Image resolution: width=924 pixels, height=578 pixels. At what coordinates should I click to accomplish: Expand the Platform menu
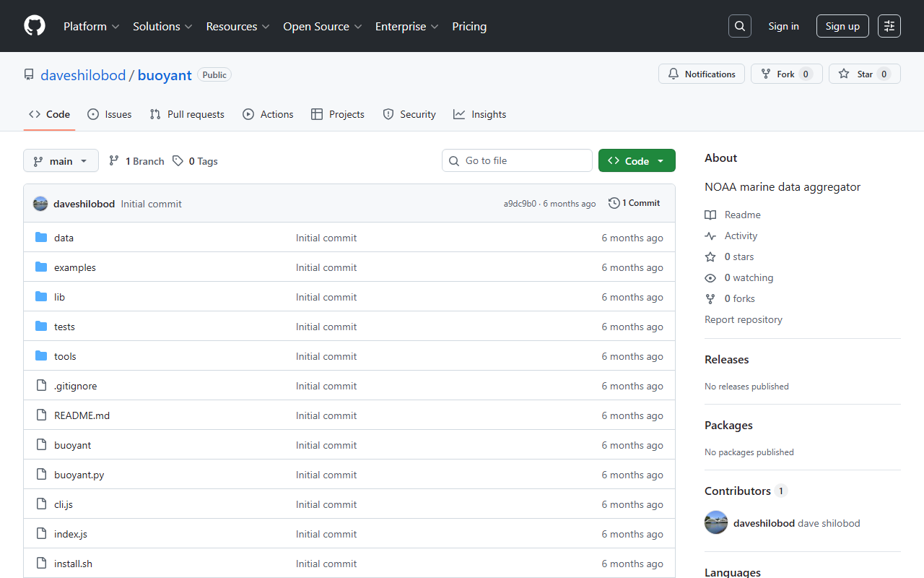click(92, 26)
